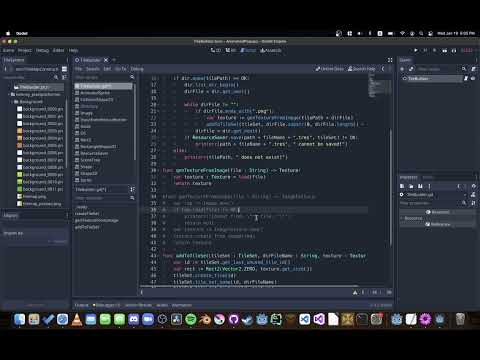Toggle the pause button in the run toolbar
Viewport: 480px width, 360px height.
click(x=425, y=50)
